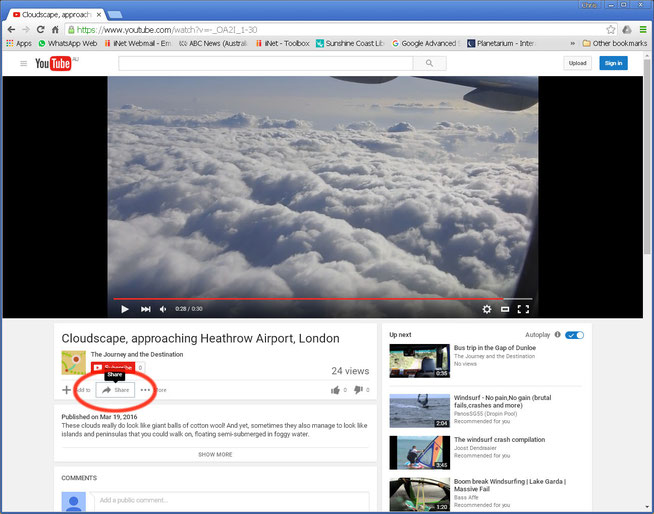
Task: Click the thumbs down dislike icon
Action: 358,390
